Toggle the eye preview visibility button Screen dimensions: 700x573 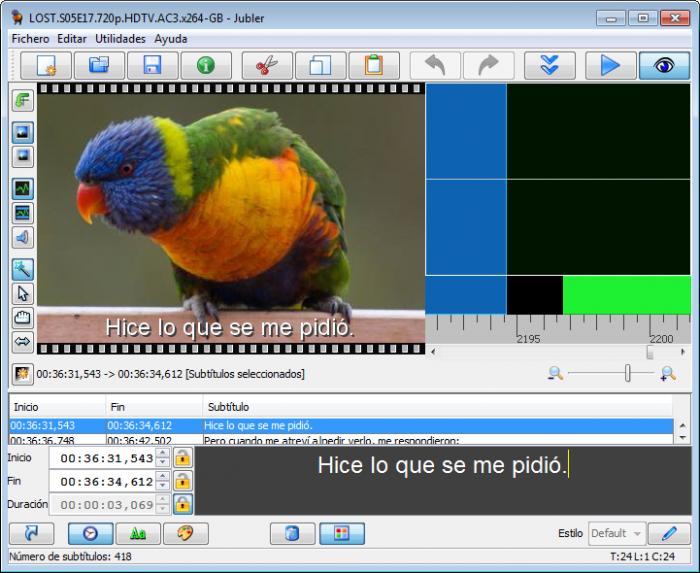pos(663,66)
